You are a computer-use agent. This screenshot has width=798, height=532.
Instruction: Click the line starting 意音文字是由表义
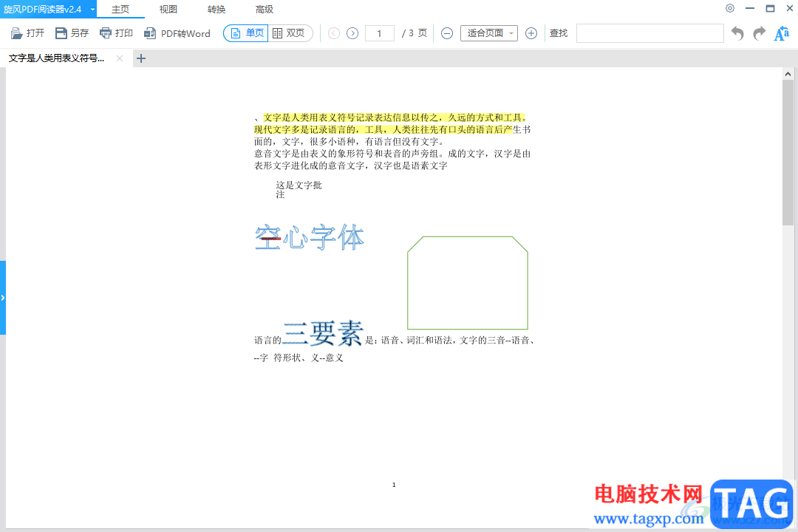[x=392, y=154]
